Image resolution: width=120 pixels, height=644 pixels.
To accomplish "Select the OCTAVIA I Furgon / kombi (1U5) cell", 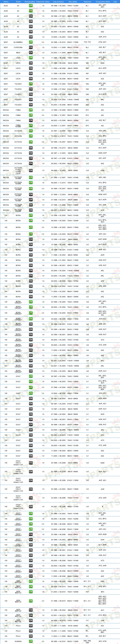I will [x=18, y=170].
